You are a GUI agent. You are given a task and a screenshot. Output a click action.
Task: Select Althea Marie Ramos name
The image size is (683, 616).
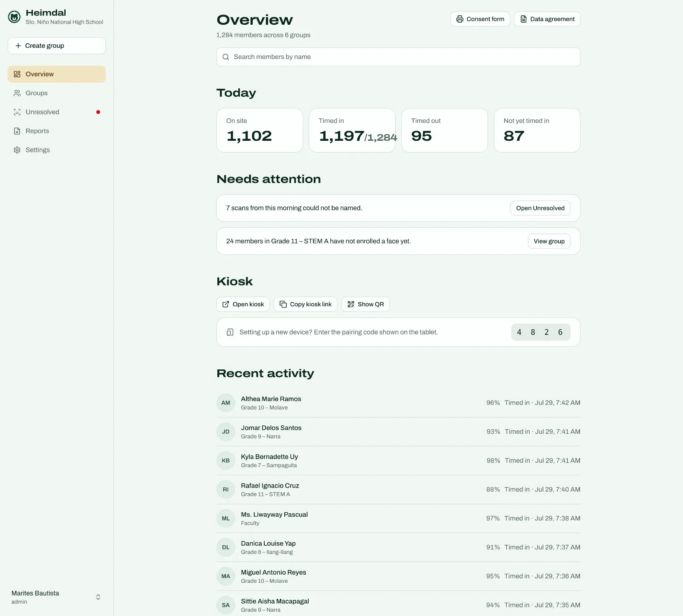pyautogui.click(x=271, y=399)
